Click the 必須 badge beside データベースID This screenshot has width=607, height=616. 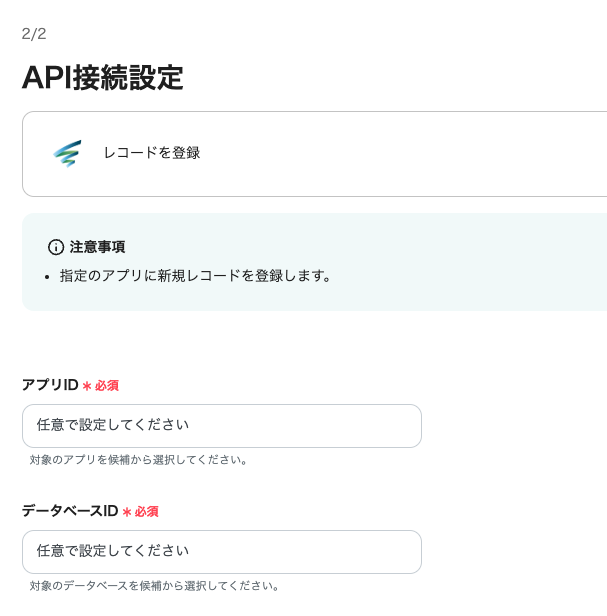(x=147, y=512)
